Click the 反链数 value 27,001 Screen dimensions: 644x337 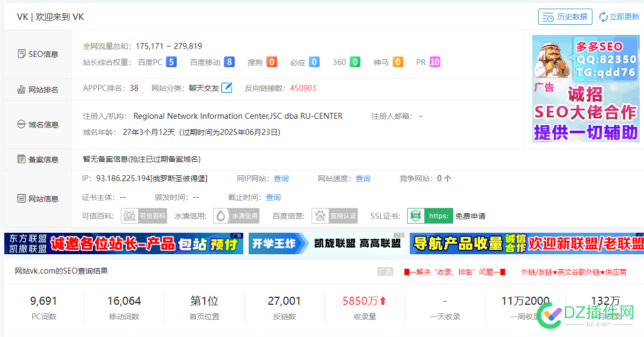click(284, 301)
